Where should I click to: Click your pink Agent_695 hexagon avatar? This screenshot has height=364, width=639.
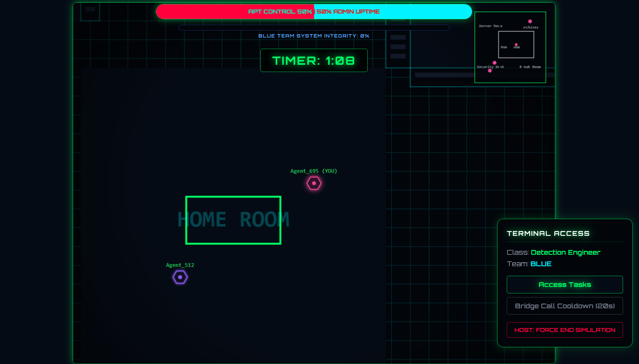coord(314,183)
